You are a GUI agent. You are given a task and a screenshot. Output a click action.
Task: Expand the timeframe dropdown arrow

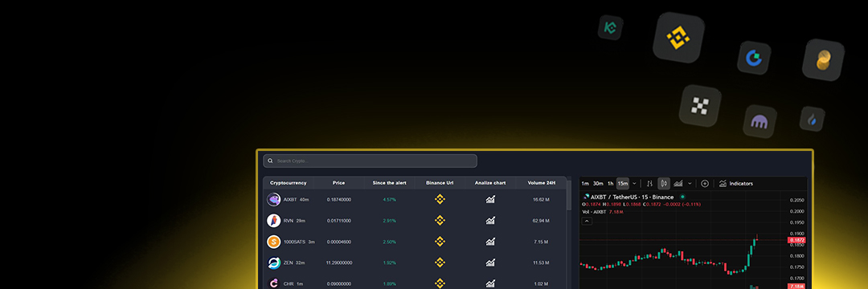[x=634, y=184]
